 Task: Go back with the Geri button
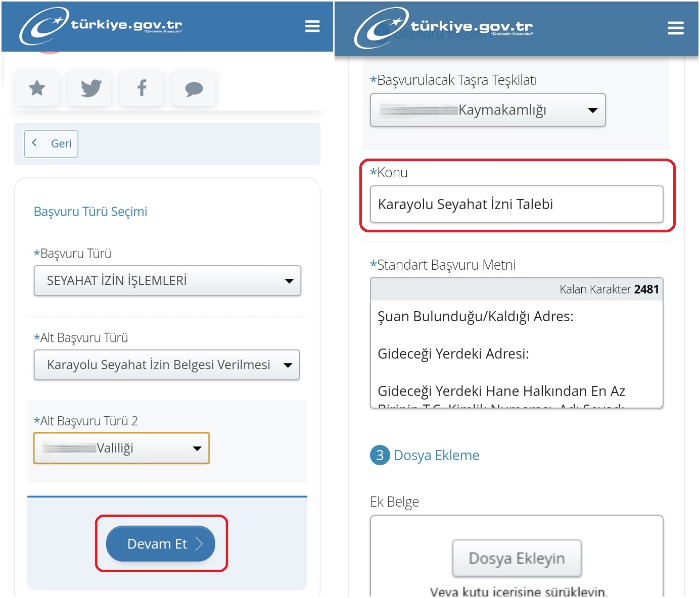click(52, 144)
